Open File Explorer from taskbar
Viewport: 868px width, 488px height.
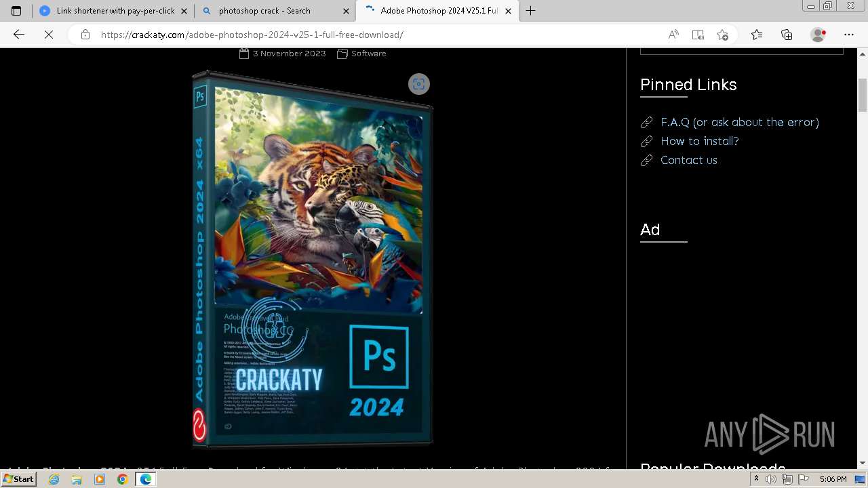pos(77,479)
